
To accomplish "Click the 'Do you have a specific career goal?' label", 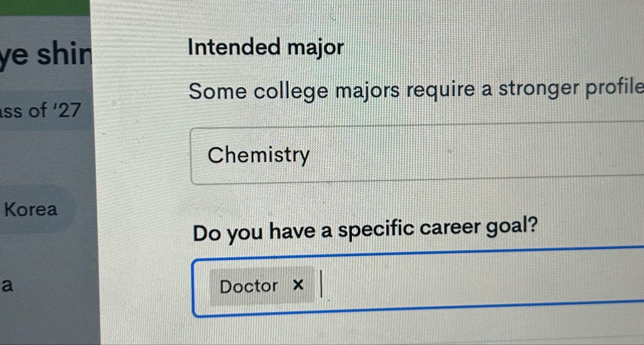I will (365, 232).
